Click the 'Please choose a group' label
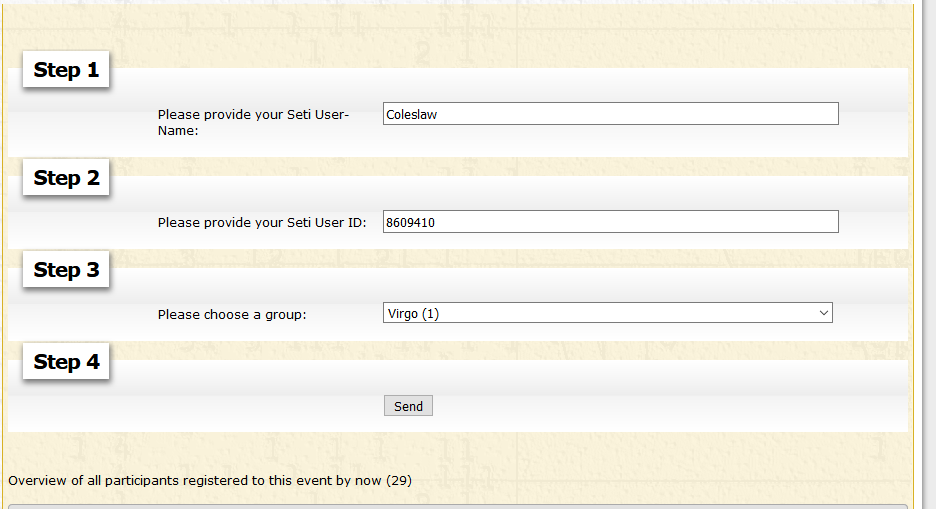Viewport: 936px width, 509px height. [232, 314]
